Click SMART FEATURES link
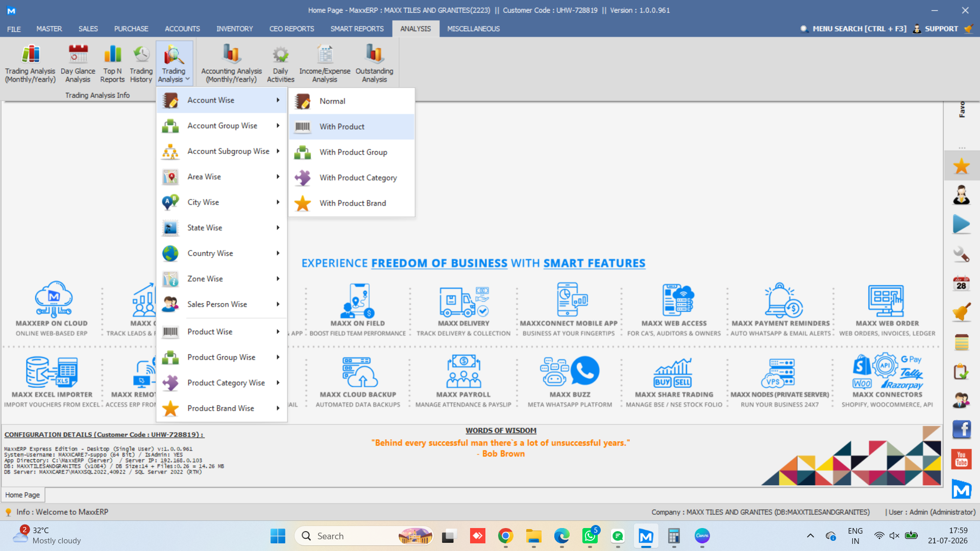Screen dimensions: 980x551 [x=594, y=263]
